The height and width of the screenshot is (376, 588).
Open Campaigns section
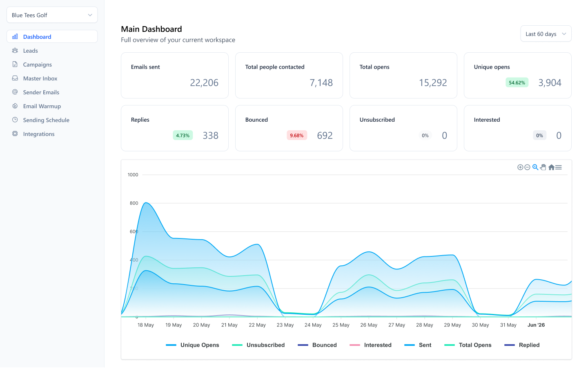52,65
